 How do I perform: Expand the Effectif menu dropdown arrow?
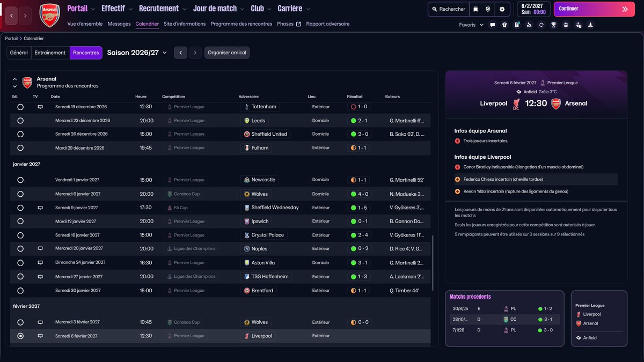tap(131, 9)
